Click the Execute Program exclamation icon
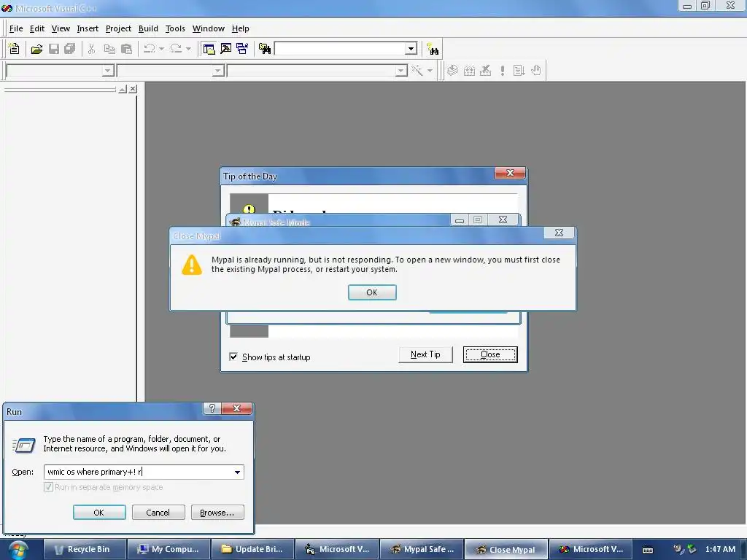The width and height of the screenshot is (747, 560). [502, 71]
